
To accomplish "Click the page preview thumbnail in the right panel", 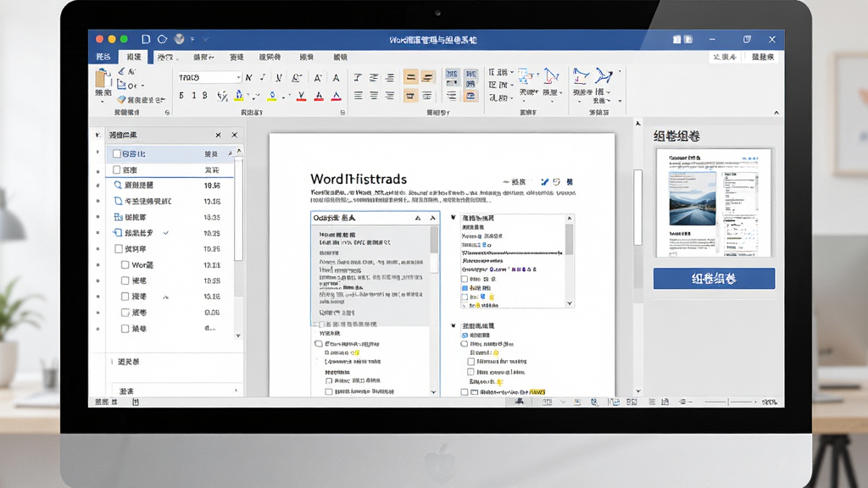I will 714,203.
